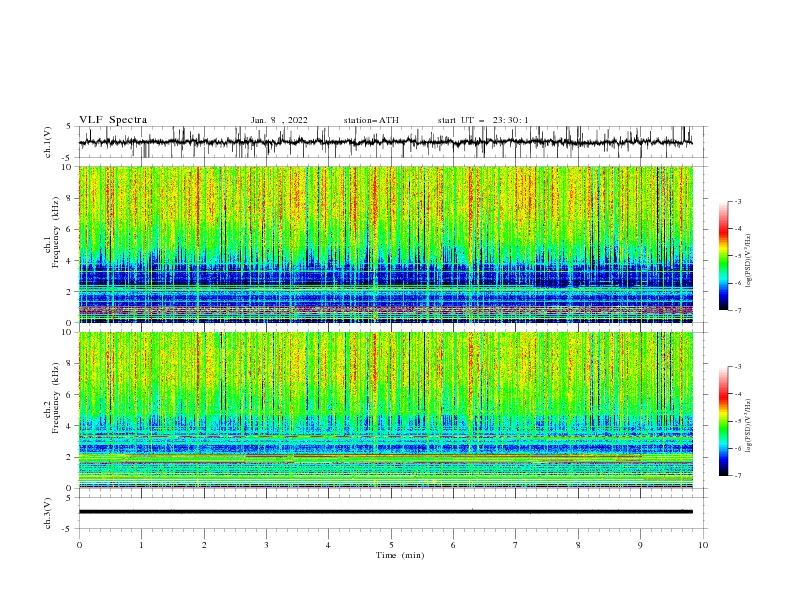792x612 pixels.
Task: Click the "station=ATH" label
Action: click(371, 120)
